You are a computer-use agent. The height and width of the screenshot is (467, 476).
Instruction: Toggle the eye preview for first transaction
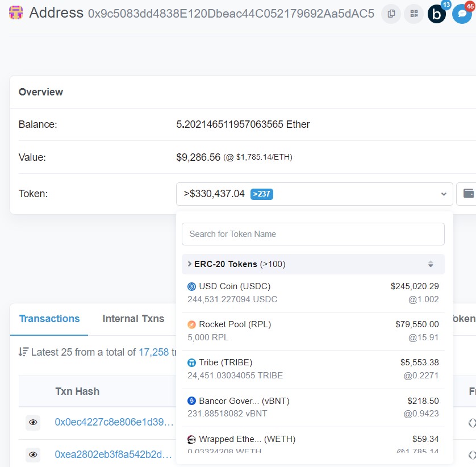[33, 422]
